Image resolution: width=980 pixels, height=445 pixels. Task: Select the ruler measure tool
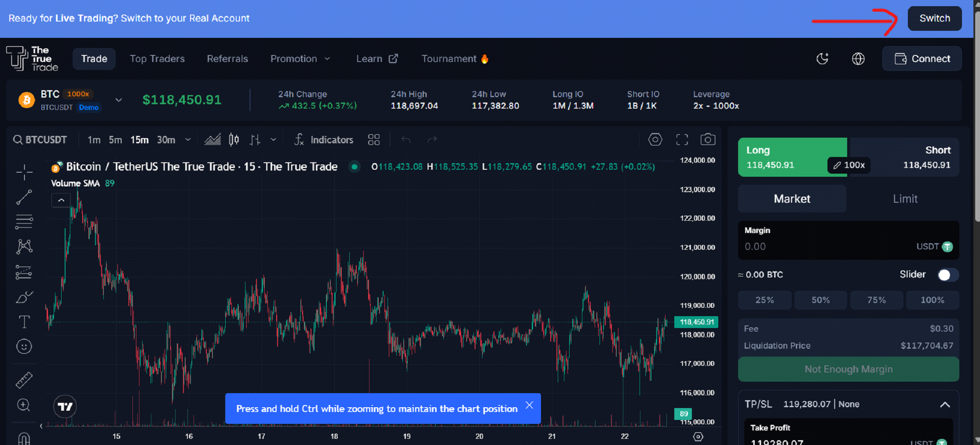point(24,380)
